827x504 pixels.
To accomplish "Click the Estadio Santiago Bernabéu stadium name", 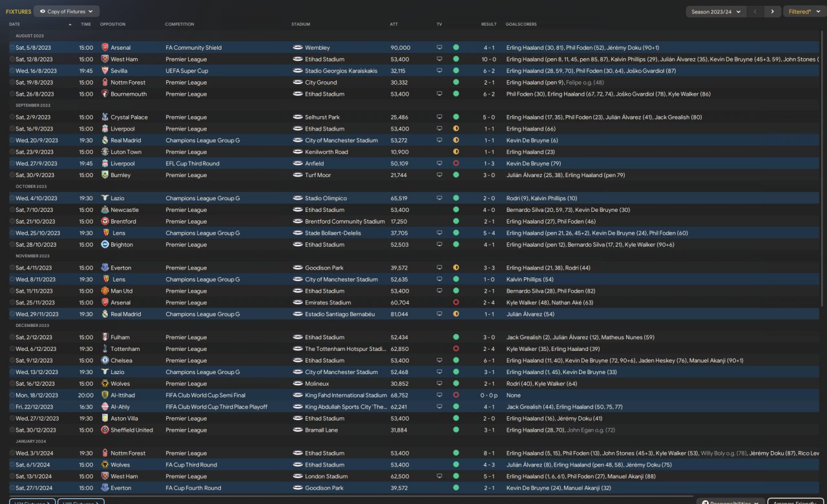I will [340, 315].
